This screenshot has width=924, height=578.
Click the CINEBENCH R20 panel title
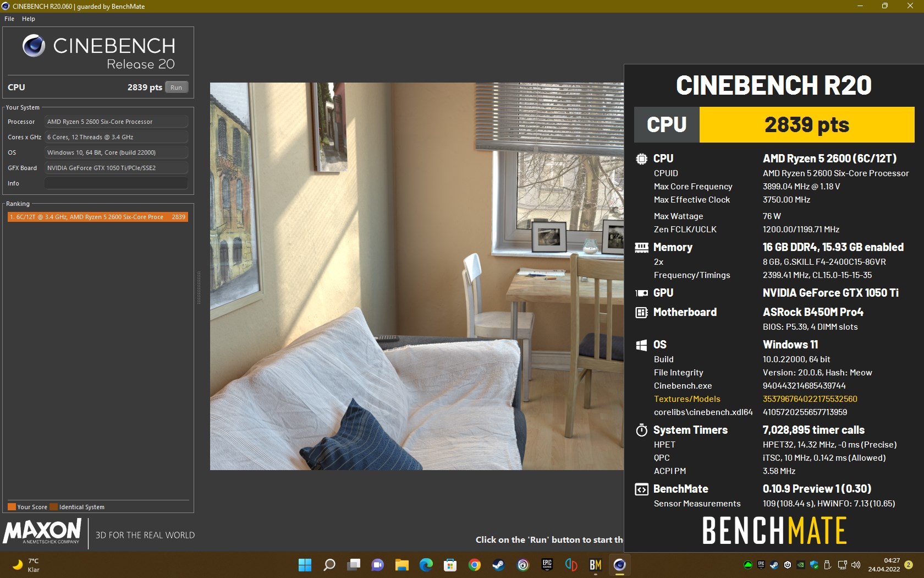click(x=774, y=85)
